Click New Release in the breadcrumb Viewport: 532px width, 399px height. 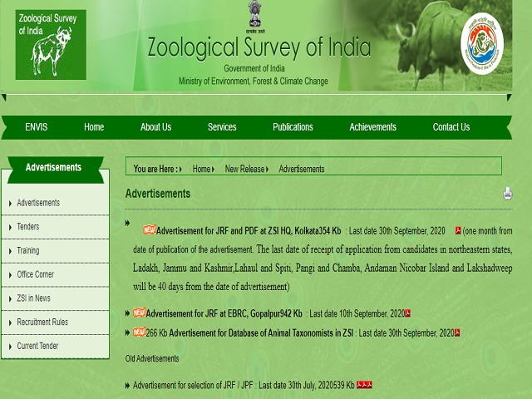244,169
